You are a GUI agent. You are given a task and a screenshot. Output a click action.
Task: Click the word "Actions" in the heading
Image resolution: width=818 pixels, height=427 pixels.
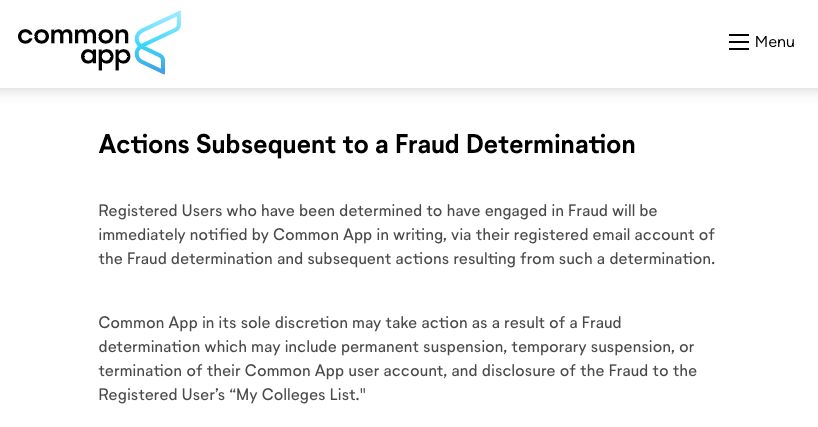[143, 145]
